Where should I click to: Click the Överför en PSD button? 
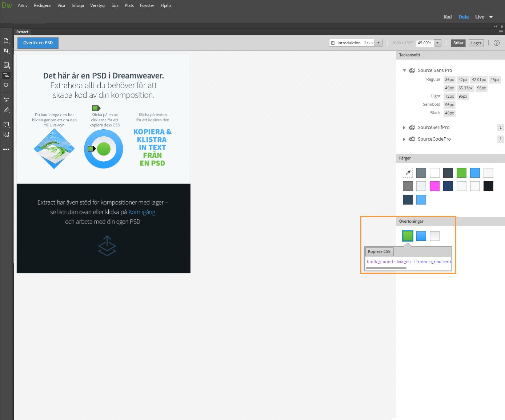pyautogui.click(x=38, y=43)
